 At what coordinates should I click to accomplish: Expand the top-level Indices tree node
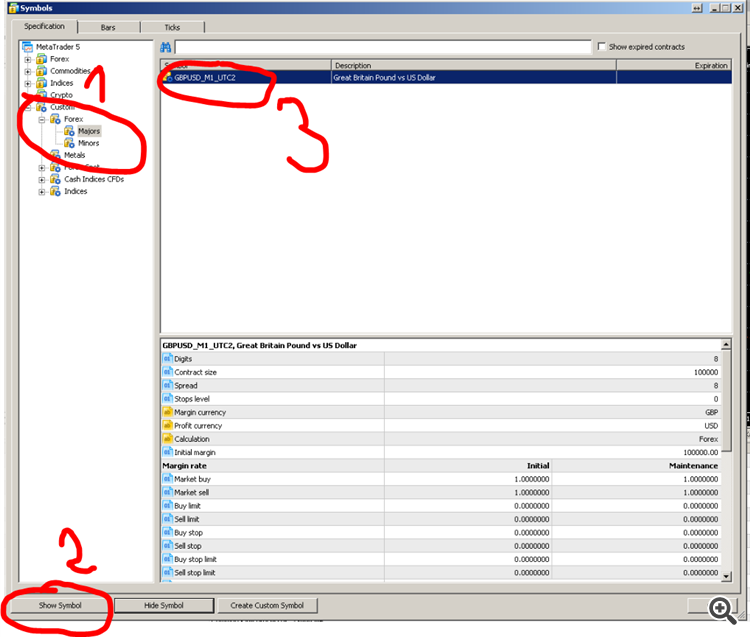pos(28,83)
